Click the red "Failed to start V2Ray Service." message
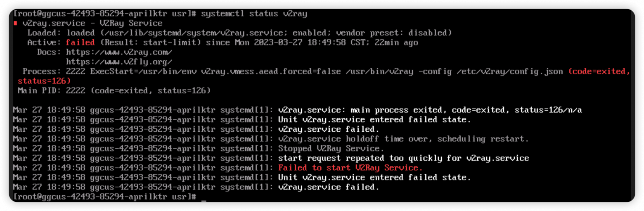This screenshot has height=211, width=644. coord(350,168)
